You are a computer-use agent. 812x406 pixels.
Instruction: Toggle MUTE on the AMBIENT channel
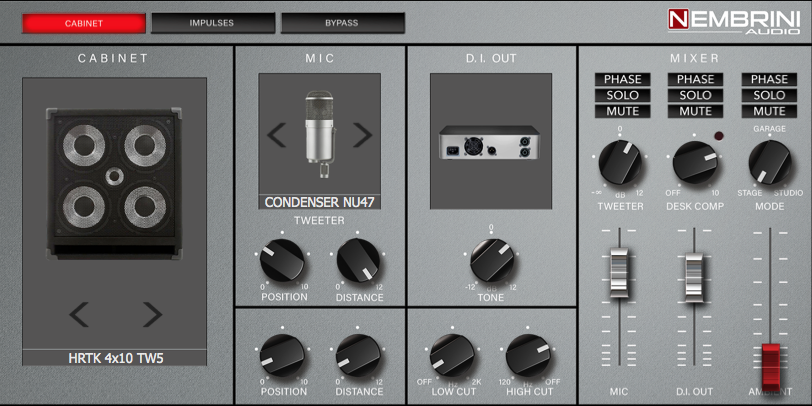coord(770,111)
